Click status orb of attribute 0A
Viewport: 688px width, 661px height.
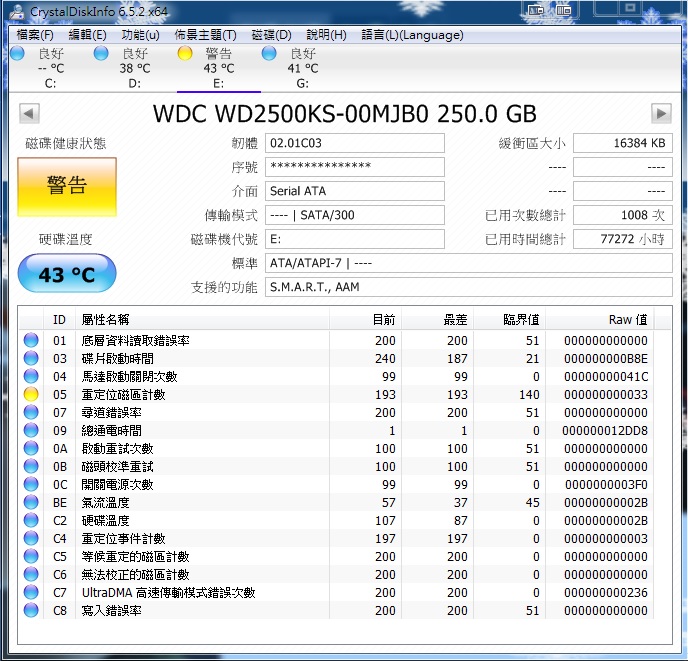(x=31, y=448)
